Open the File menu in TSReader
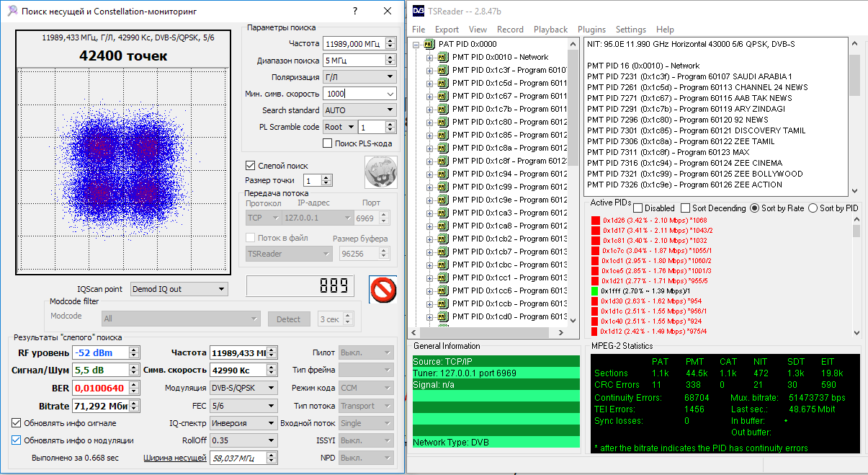The width and height of the screenshot is (868, 475). [419, 30]
